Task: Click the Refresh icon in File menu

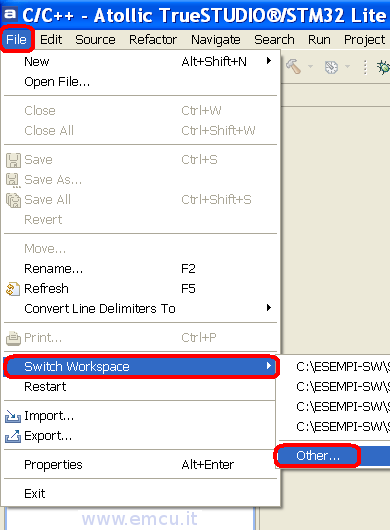Action: click(13, 289)
